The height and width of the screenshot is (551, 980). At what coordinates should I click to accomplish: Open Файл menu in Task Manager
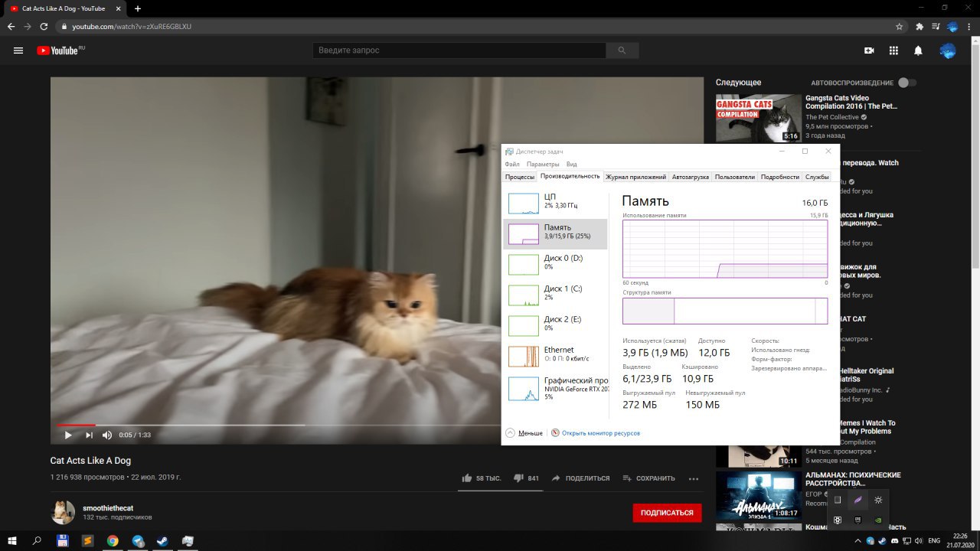pos(512,165)
